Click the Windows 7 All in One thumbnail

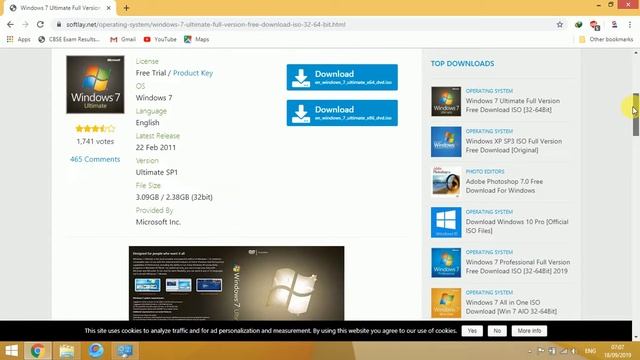[x=446, y=303]
